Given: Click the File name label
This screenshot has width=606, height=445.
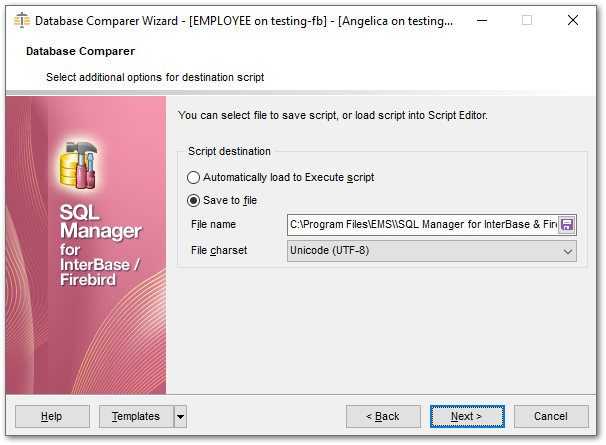Looking at the screenshot, I should pos(214,225).
